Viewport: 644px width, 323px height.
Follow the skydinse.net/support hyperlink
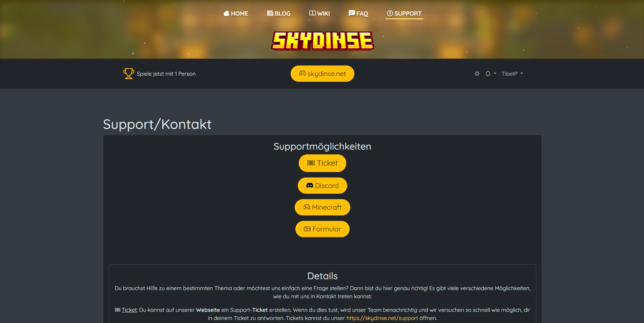point(382,318)
